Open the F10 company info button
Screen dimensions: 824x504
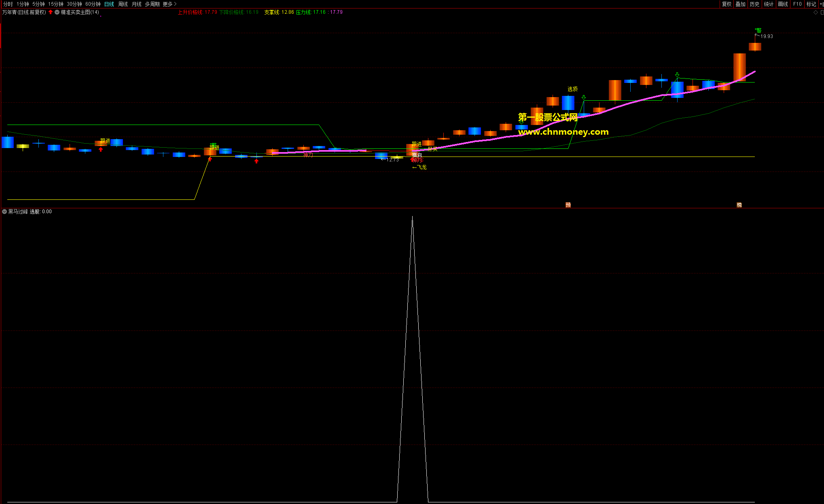(x=797, y=4)
